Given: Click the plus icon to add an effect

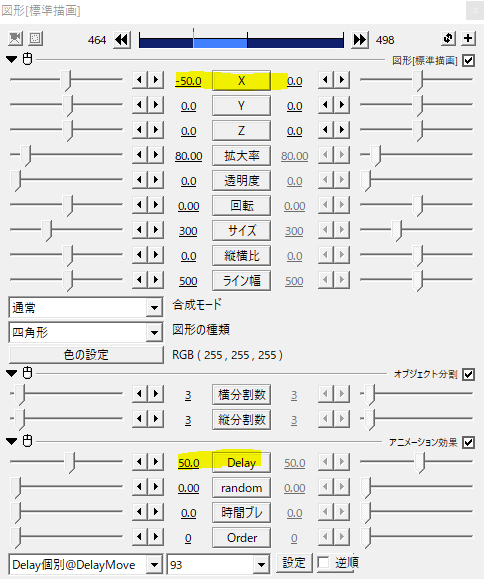Looking at the screenshot, I should (468, 38).
